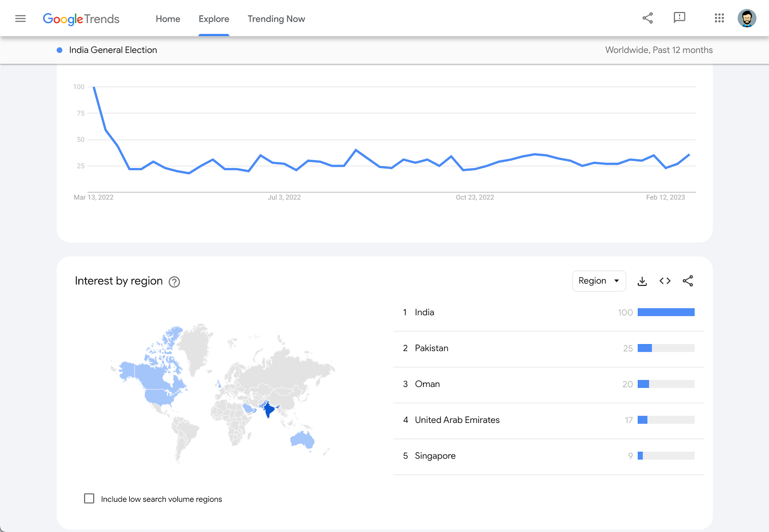The image size is (769, 532).
Task: Click the Interest by region heading
Action: coord(119,281)
